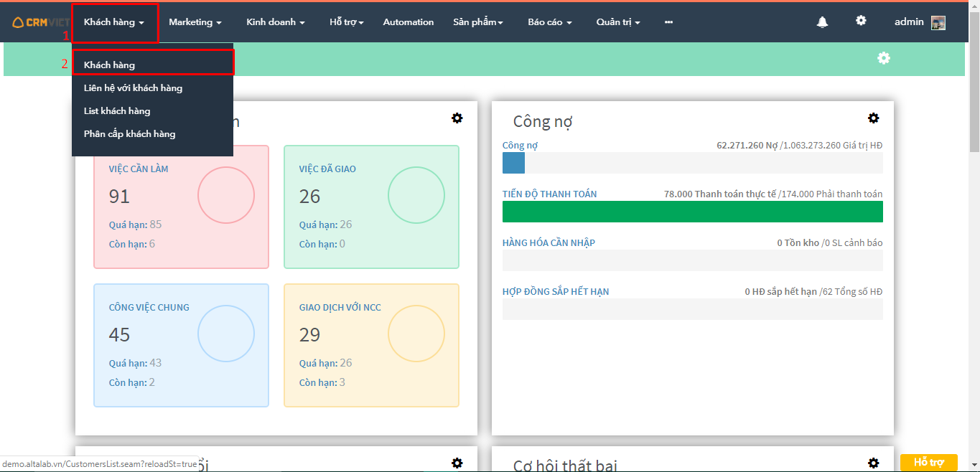Screen dimensions: 980x472
Task: Click Quá hạn: 85 text
Action: coord(136,225)
